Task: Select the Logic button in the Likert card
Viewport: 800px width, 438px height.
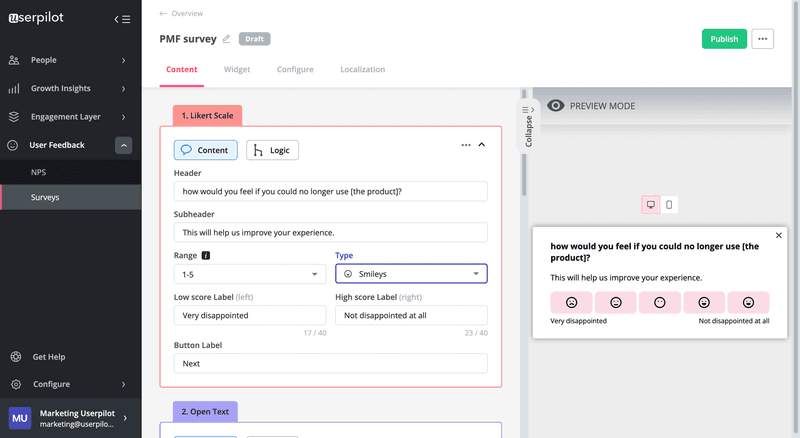Action: click(272, 150)
